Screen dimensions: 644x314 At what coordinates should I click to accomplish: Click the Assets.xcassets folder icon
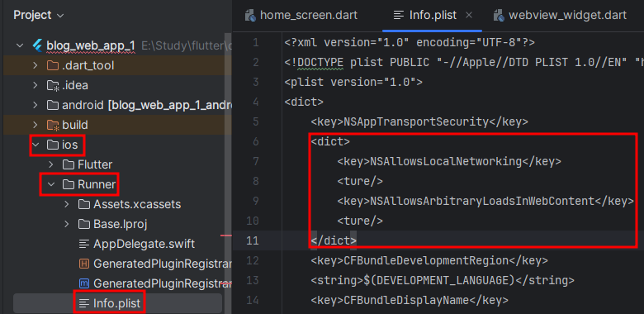point(83,204)
